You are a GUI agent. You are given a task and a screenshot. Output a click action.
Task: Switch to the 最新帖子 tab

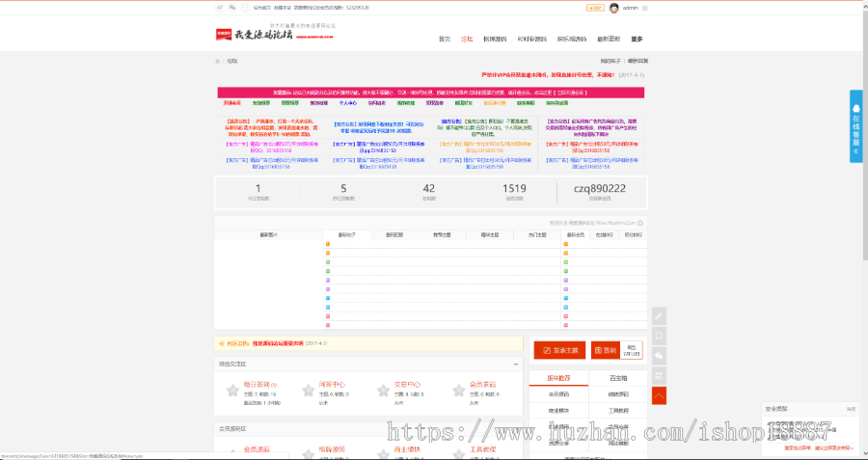coord(346,234)
